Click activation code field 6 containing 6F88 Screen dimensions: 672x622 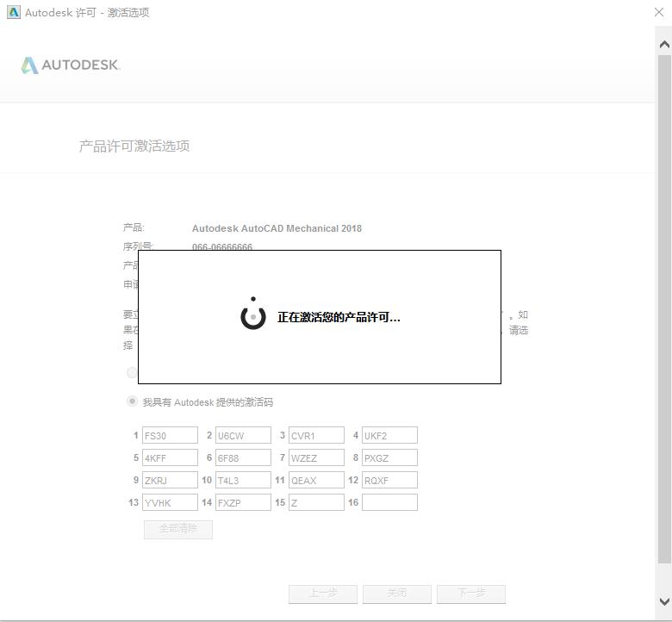tap(244, 457)
